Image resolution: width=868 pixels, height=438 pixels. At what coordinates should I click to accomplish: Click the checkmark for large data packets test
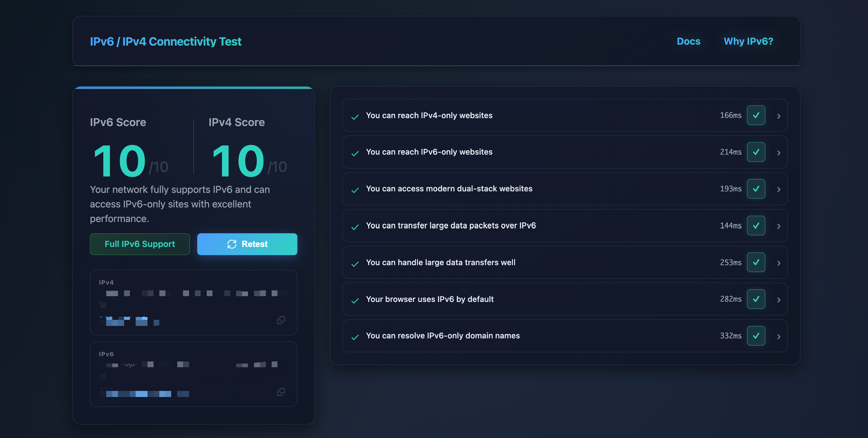click(x=757, y=226)
